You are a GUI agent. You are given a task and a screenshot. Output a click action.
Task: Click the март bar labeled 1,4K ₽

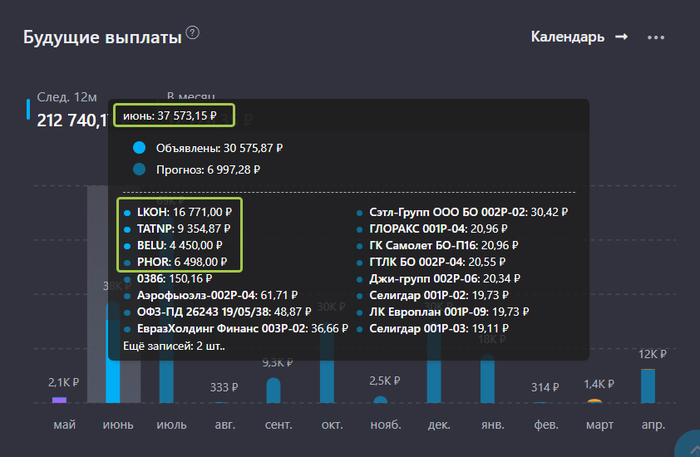point(595,400)
